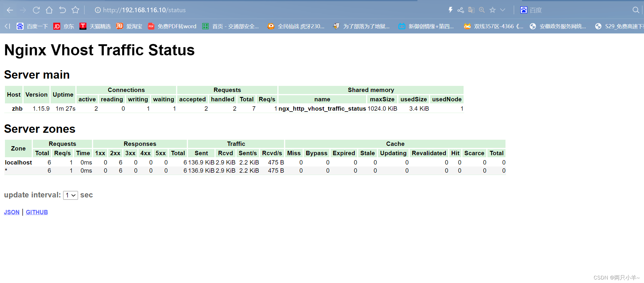Open the 京东 bookmark
Viewport: 644px width, 283px height.
pyautogui.click(x=64, y=26)
